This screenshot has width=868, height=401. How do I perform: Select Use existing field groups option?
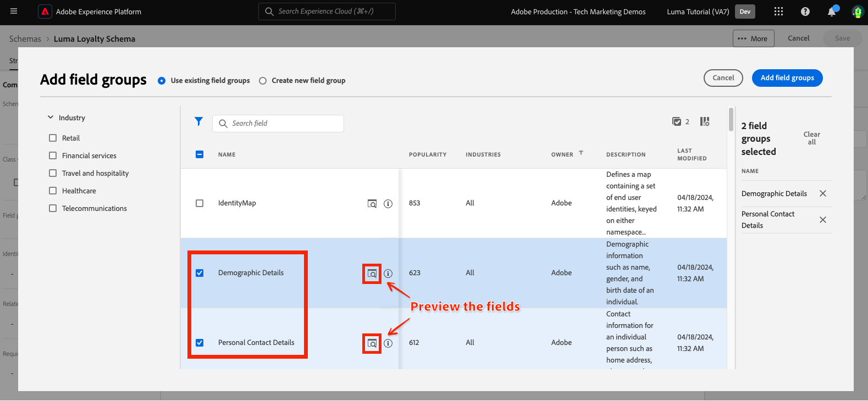pyautogui.click(x=162, y=81)
